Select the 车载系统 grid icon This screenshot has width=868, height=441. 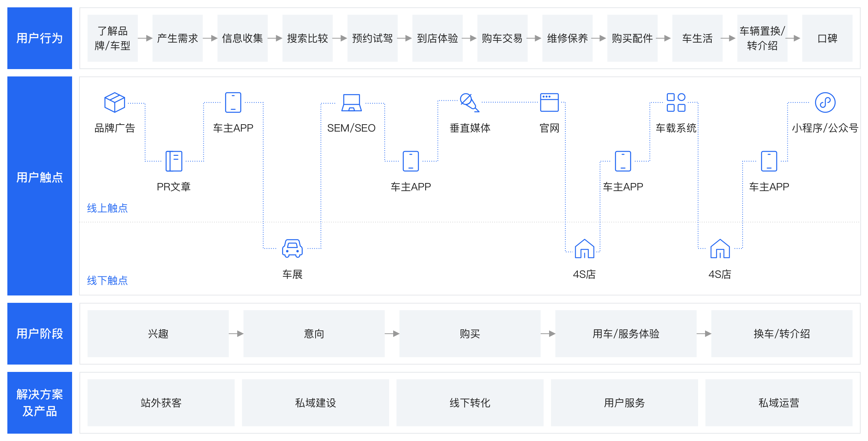[x=676, y=102]
